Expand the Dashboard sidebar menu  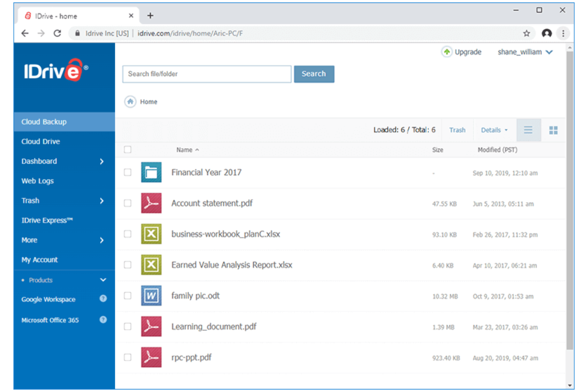[39, 161]
